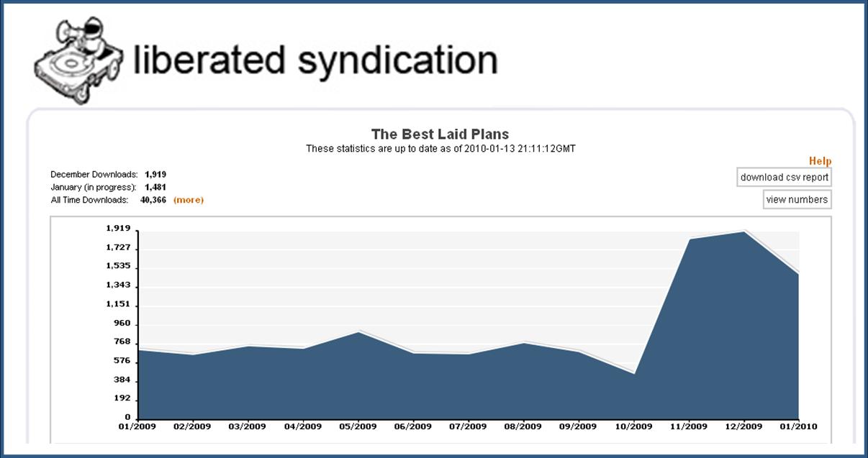Click the liberated syndication title text
This screenshot has width=868, height=458.
(x=315, y=60)
